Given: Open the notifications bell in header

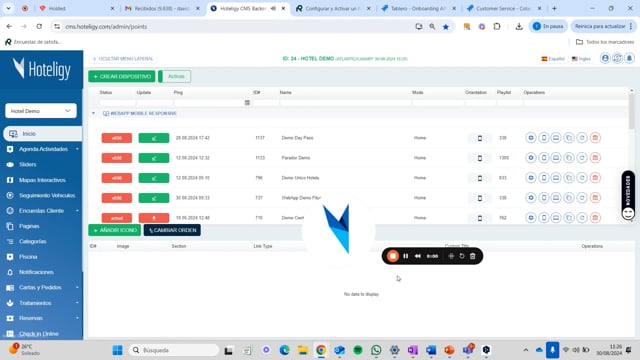Looking at the screenshot, I should pos(629,58).
